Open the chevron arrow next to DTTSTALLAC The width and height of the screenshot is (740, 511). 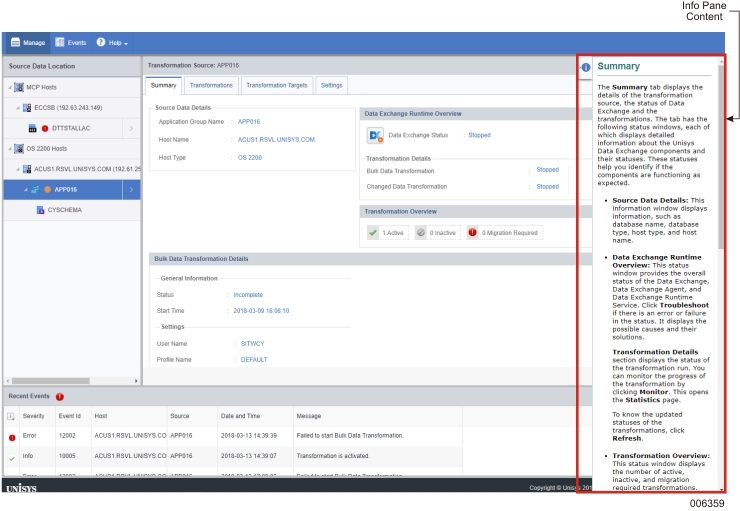click(131, 128)
